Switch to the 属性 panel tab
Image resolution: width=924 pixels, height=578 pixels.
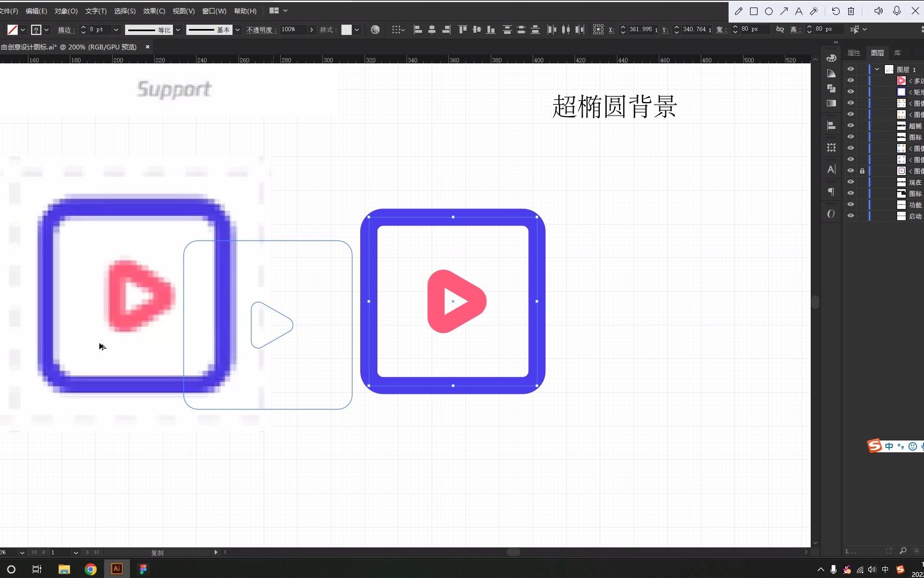854,53
